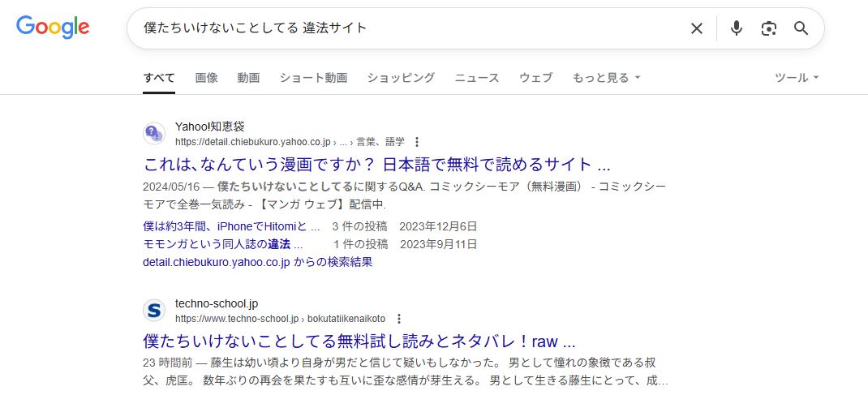Switch to the ショート動画 tab
Image resolution: width=868 pixels, height=408 pixels.
[313, 78]
